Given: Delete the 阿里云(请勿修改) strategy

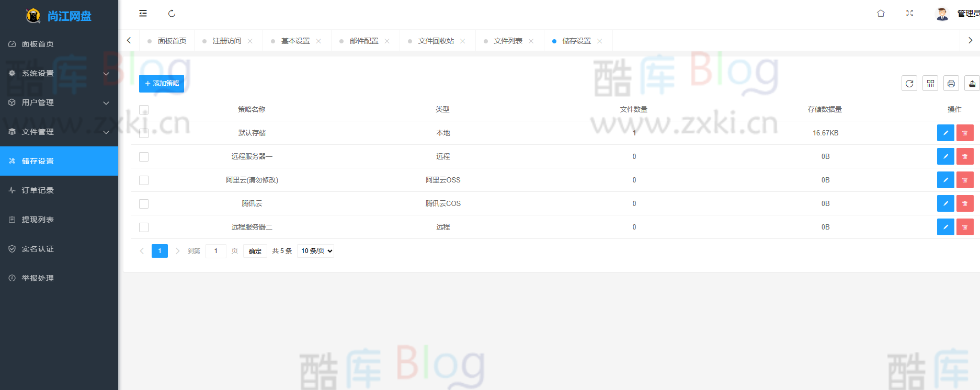Looking at the screenshot, I should tap(965, 180).
